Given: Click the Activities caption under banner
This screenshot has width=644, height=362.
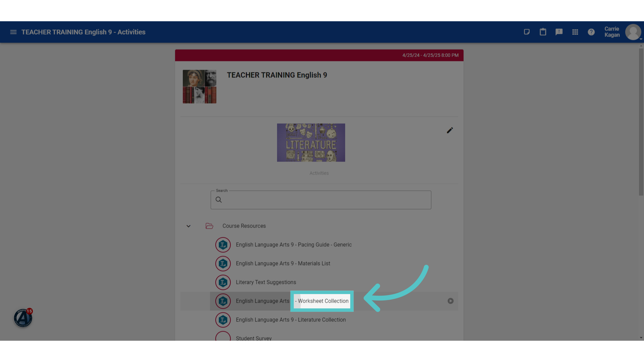Looking at the screenshot, I should point(319,173).
